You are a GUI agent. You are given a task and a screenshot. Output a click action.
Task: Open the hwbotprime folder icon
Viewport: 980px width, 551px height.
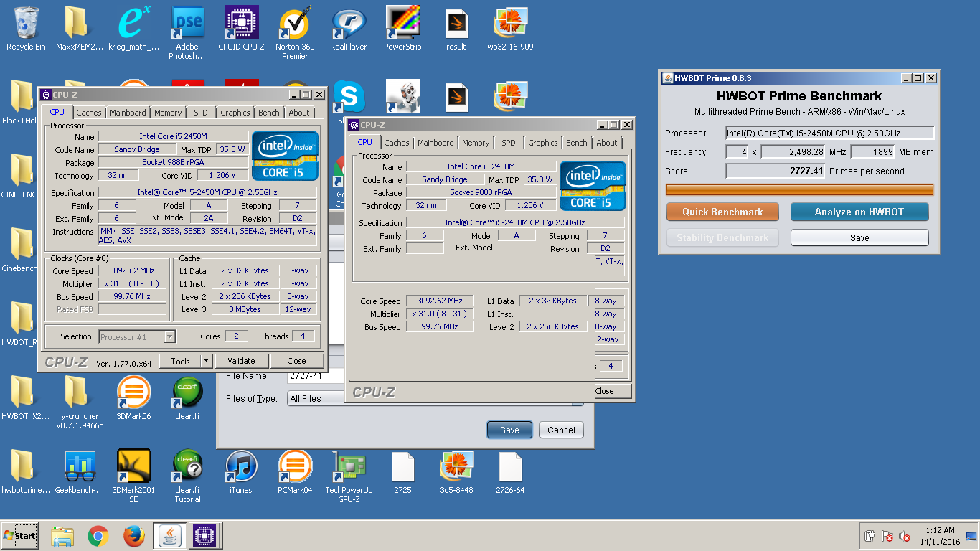coord(26,472)
